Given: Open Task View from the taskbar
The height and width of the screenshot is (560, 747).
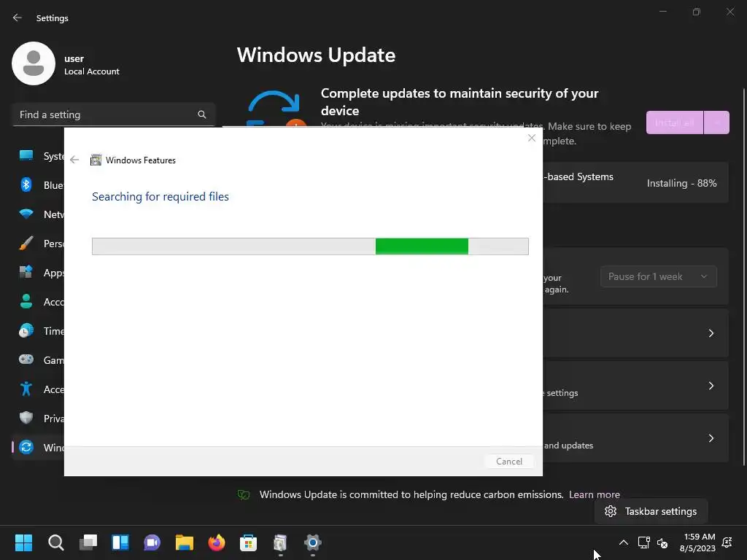Looking at the screenshot, I should (x=88, y=542).
